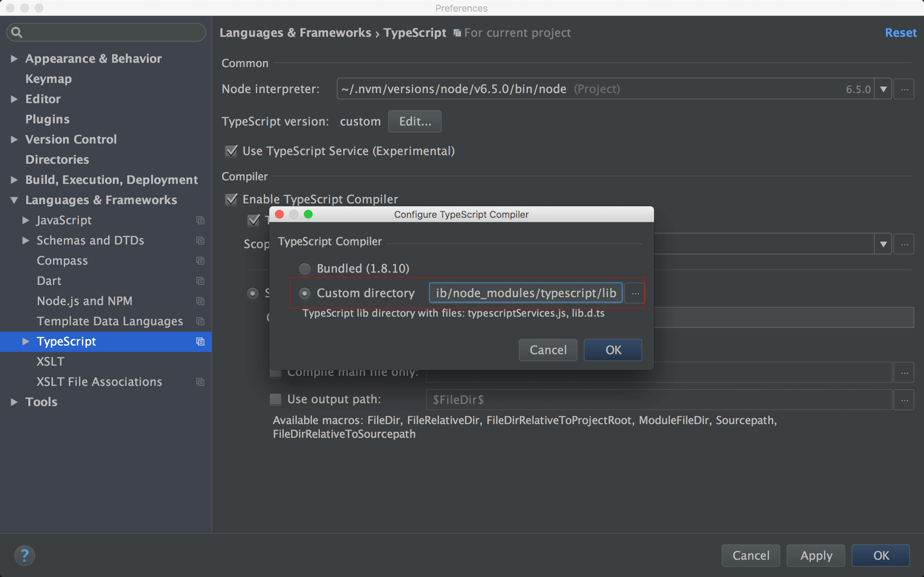Click the 'For current project' icon beside TypeScript heading
The height and width of the screenshot is (577, 924).
click(x=457, y=33)
